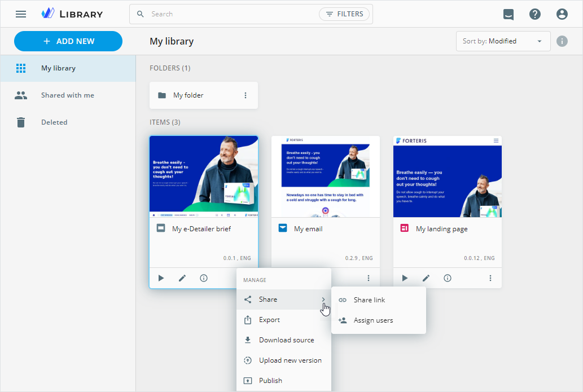
Task: Open the notifications inbox icon
Action: click(x=509, y=14)
